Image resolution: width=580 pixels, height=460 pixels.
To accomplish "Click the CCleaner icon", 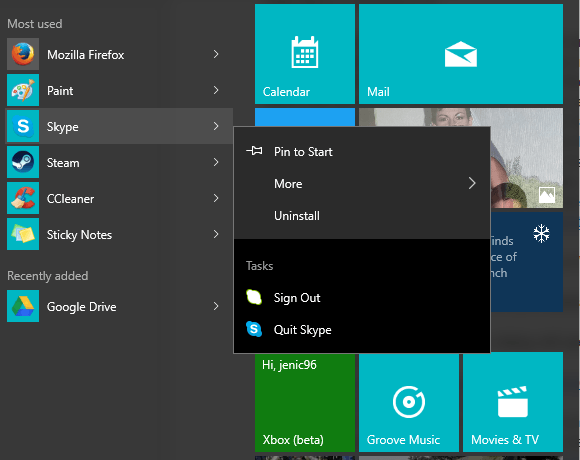I will 23,198.
